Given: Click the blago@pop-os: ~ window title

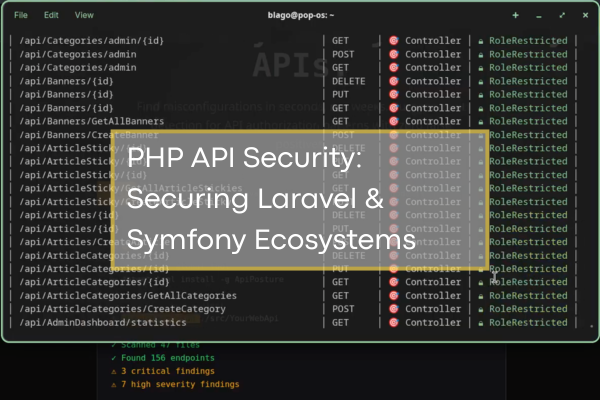Looking at the screenshot, I should (x=301, y=15).
